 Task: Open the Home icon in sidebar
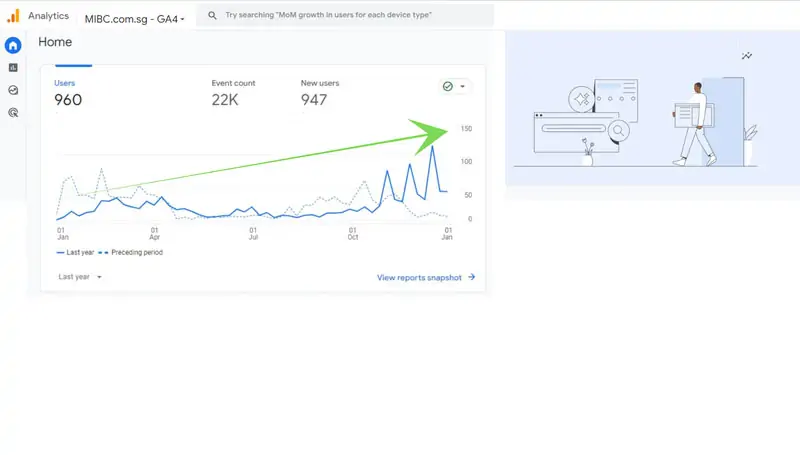(13, 46)
